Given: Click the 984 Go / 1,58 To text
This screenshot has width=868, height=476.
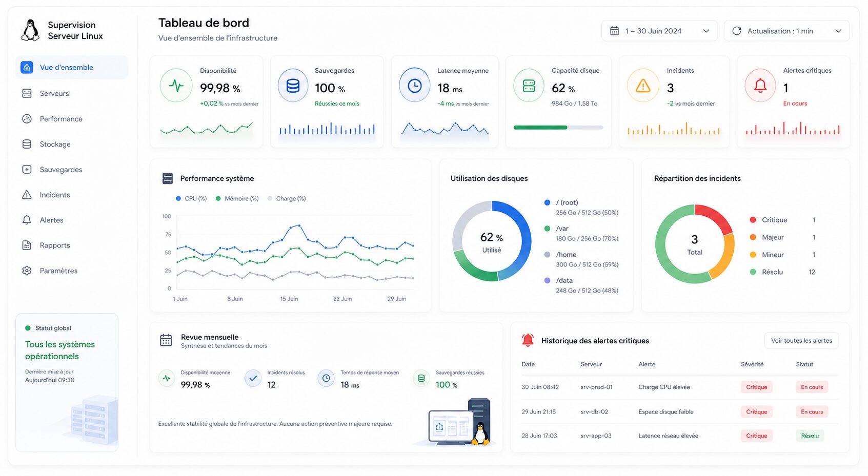Looking at the screenshot, I should coord(574,104).
